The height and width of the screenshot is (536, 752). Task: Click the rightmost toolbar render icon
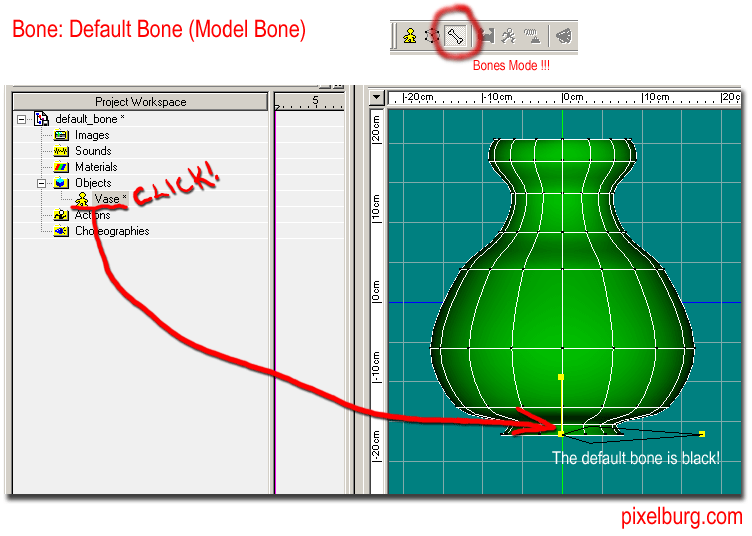564,37
